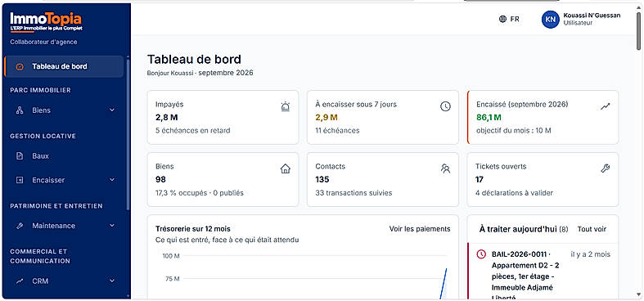Click the Maintenance wrench icon in the sidebar
644x301 pixels.
20,226
